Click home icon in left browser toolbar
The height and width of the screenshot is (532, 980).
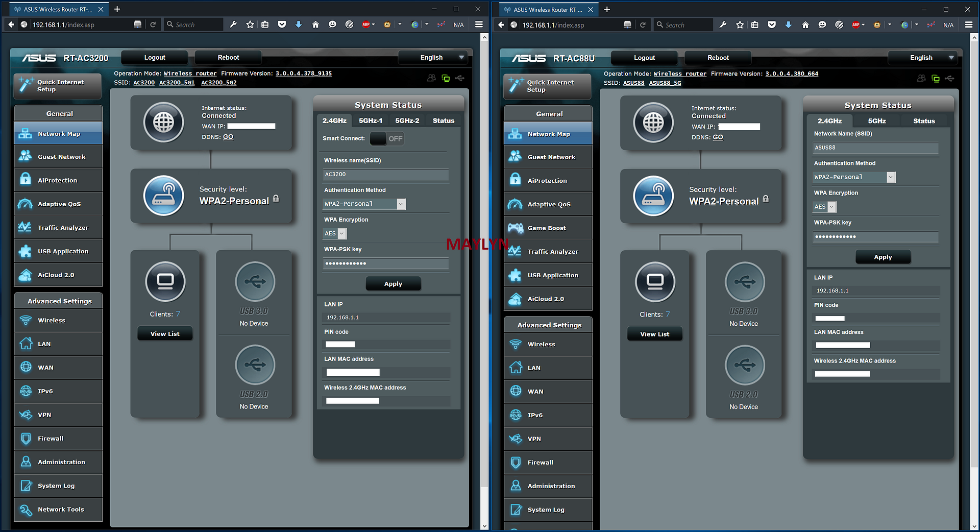tap(315, 25)
